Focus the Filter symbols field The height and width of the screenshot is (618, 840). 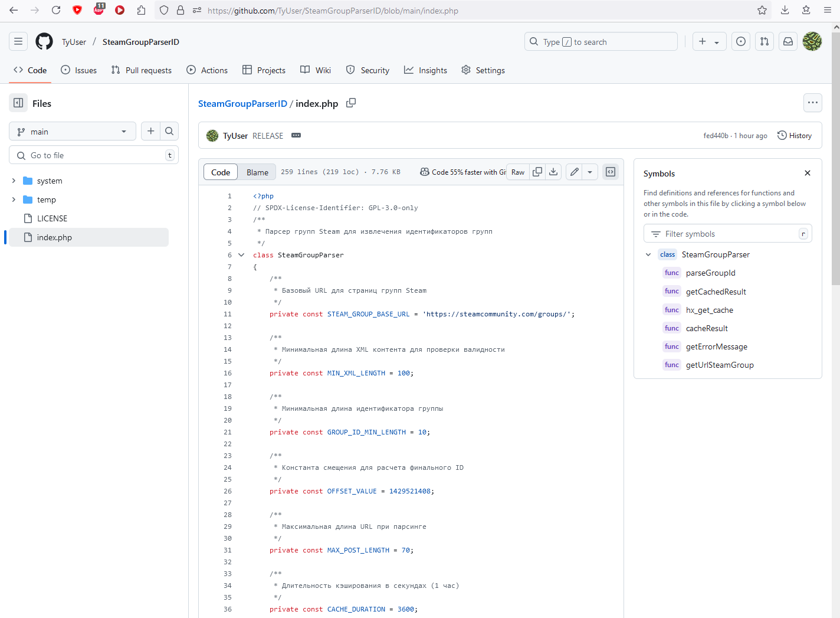coord(728,234)
